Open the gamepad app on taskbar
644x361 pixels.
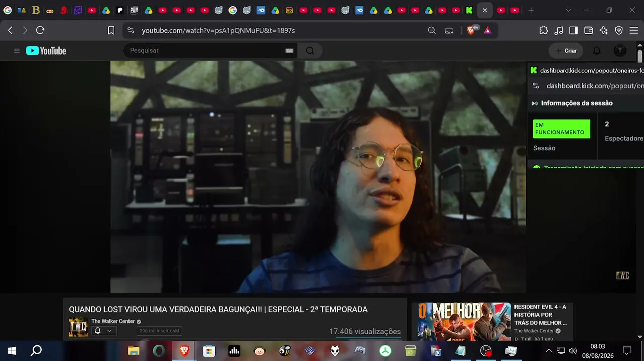point(360,351)
